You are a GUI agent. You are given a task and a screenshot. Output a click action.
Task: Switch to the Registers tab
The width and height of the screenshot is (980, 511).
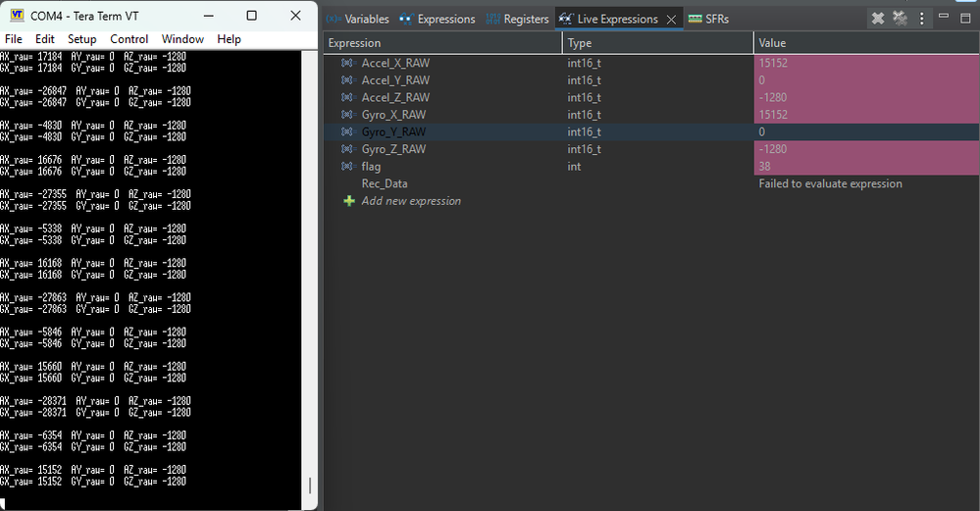[x=518, y=19]
